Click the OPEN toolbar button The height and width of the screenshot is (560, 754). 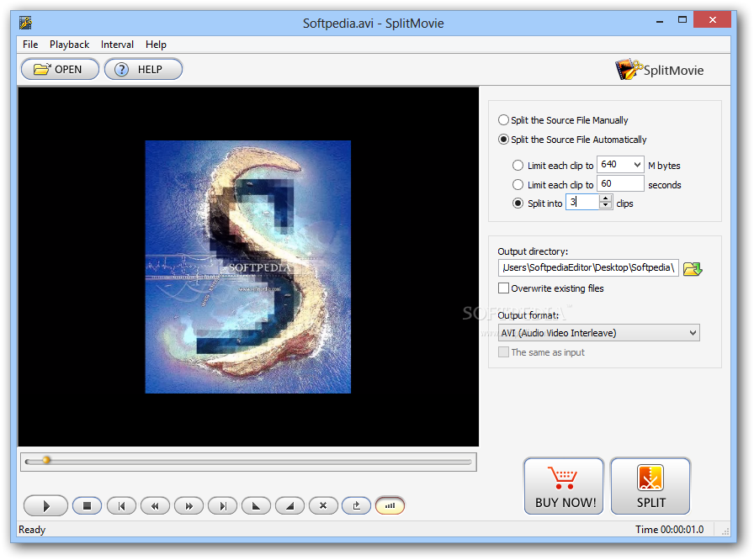[60, 69]
